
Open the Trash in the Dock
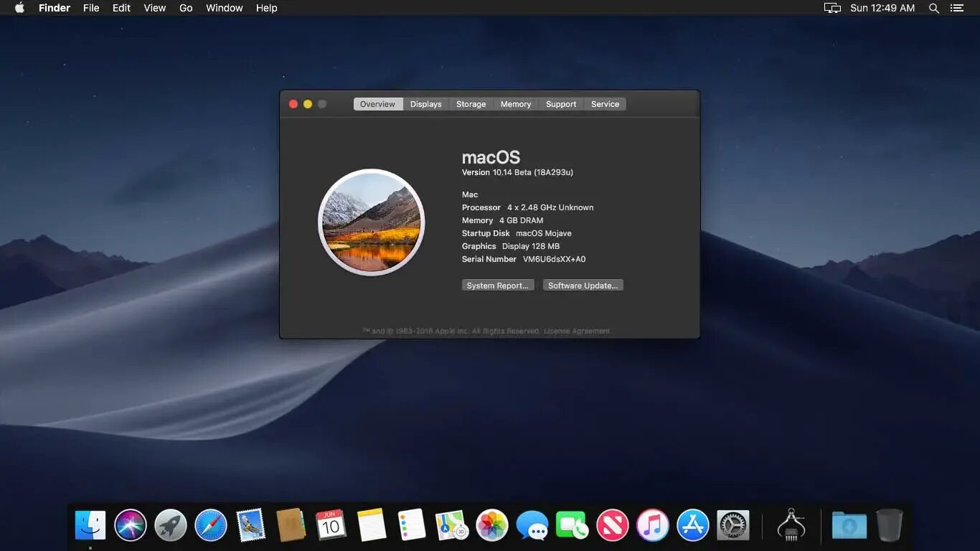pyautogui.click(x=890, y=525)
